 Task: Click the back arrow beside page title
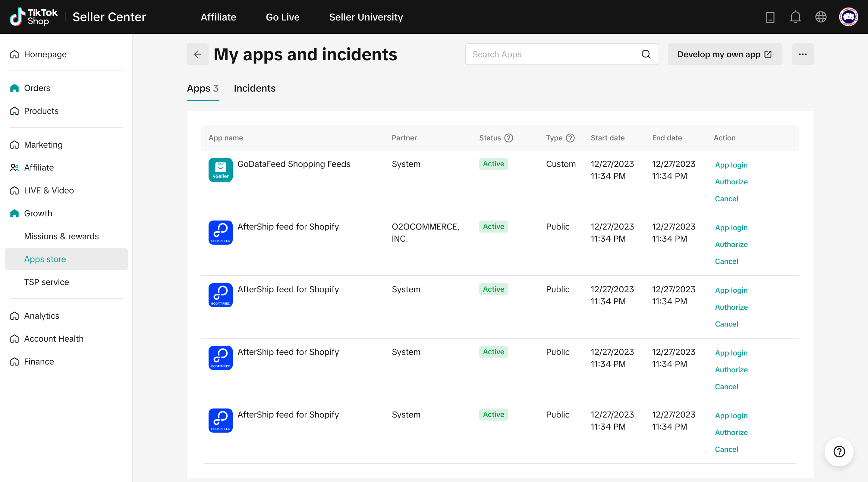point(197,54)
